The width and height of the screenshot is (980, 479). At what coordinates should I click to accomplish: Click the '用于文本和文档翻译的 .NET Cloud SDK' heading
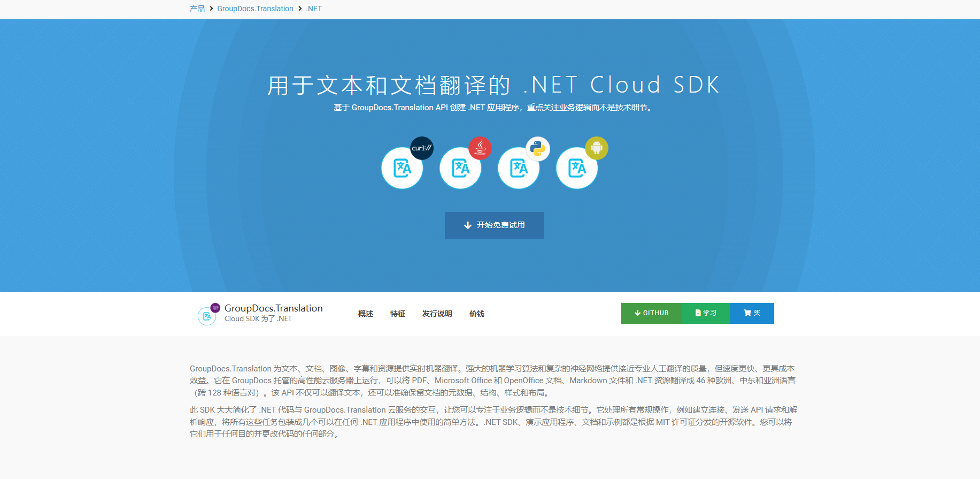tap(494, 85)
